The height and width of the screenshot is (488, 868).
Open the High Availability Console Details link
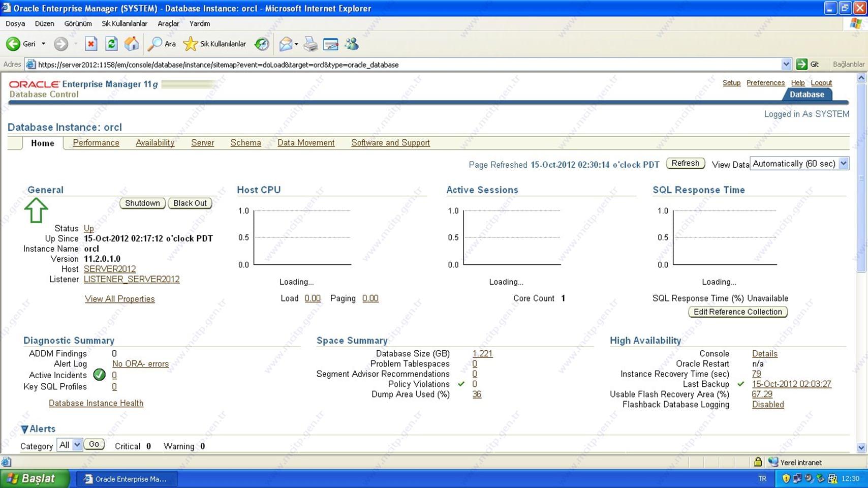pyautogui.click(x=764, y=354)
